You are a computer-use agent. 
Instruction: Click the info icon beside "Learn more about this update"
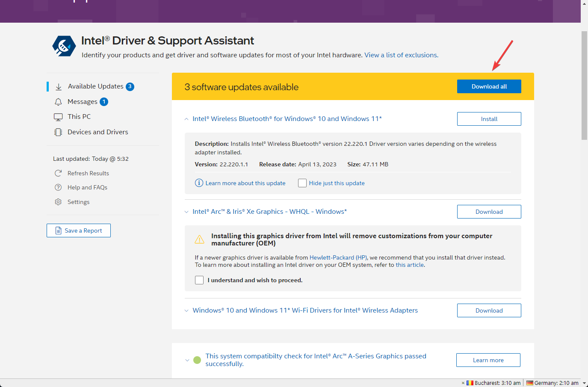tap(199, 183)
